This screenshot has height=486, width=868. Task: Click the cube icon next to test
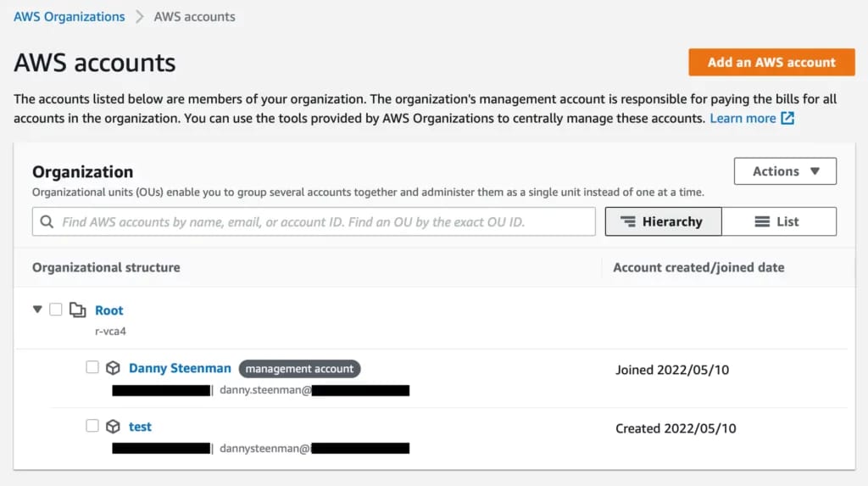[113, 426]
